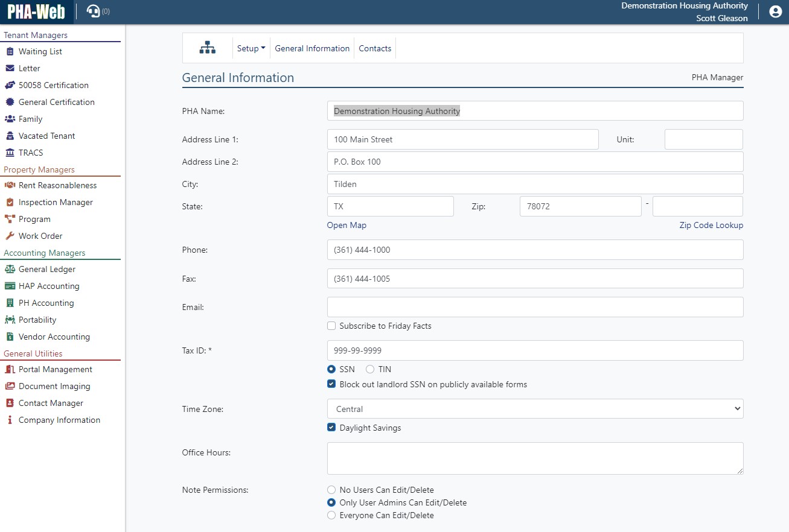Open the user profile avatar icon
The height and width of the screenshot is (532, 789).
[776, 11]
